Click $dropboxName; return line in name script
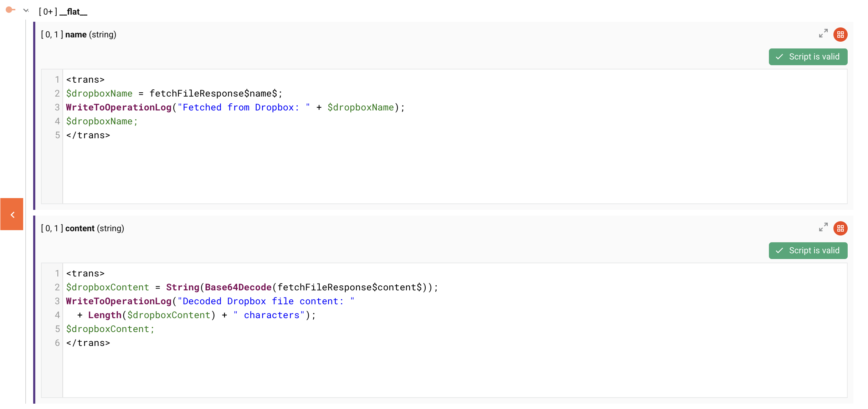This screenshot has height=409, width=868. [102, 121]
